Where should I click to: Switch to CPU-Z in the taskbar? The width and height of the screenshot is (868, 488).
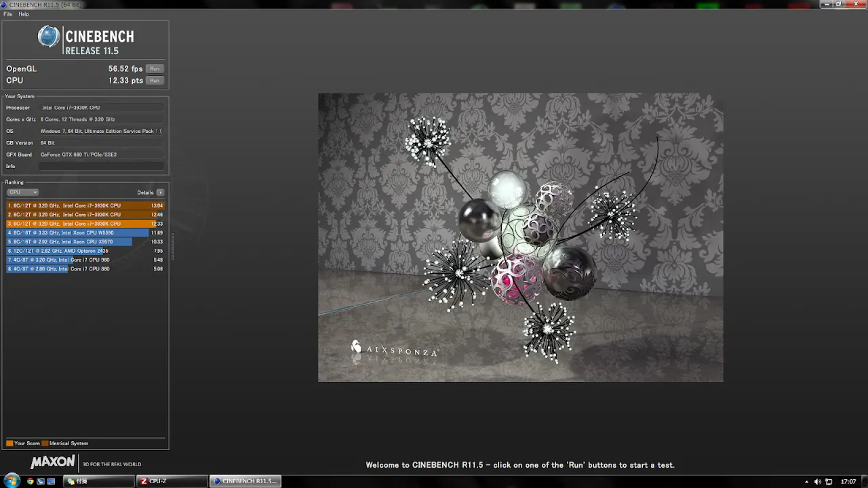(171, 481)
